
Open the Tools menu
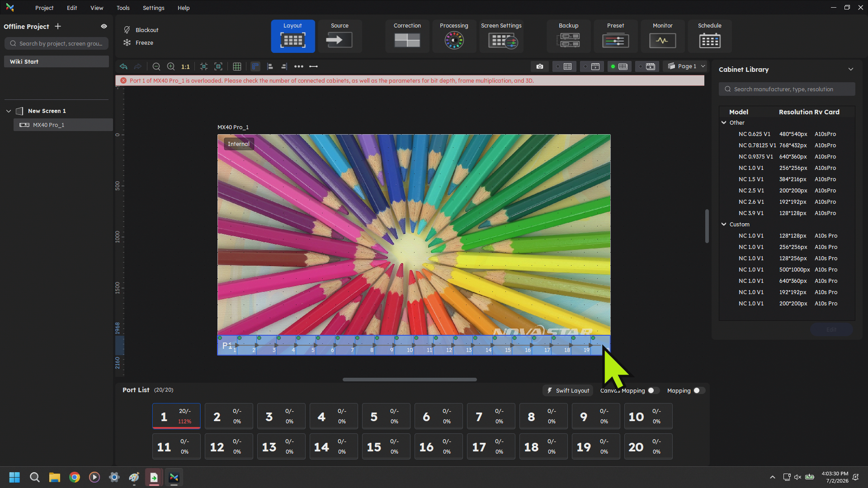pyautogui.click(x=123, y=8)
